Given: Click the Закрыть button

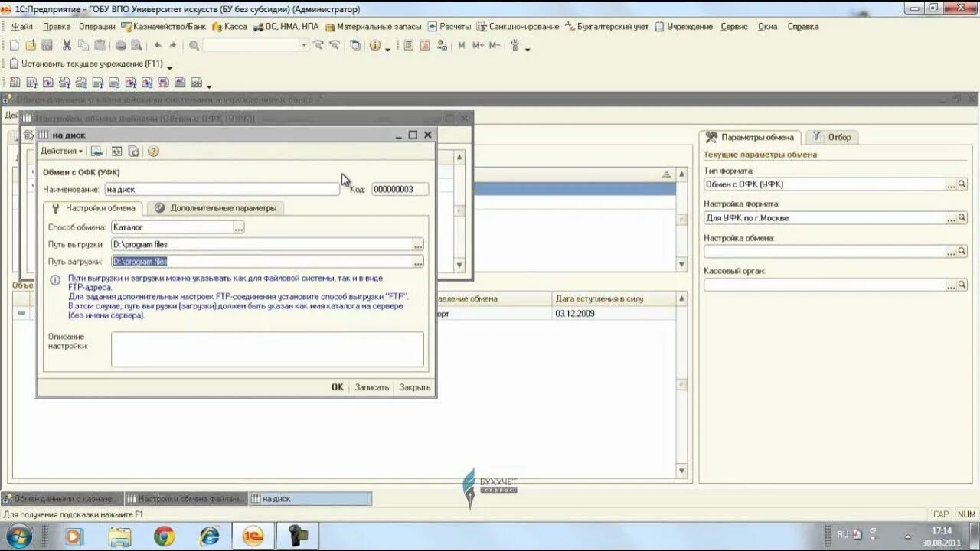Looking at the screenshot, I should [x=415, y=387].
